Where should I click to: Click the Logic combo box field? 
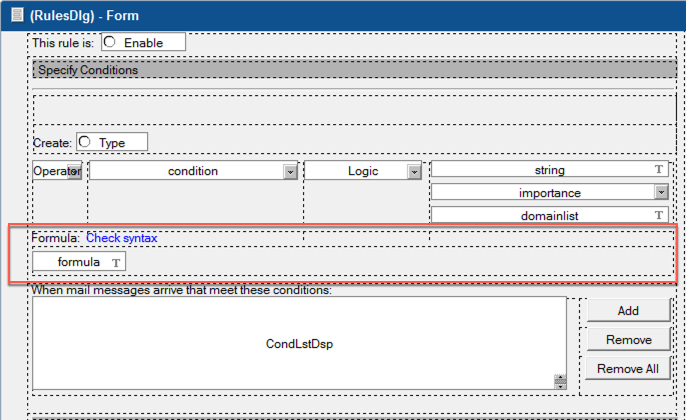[x=363, y=171]
